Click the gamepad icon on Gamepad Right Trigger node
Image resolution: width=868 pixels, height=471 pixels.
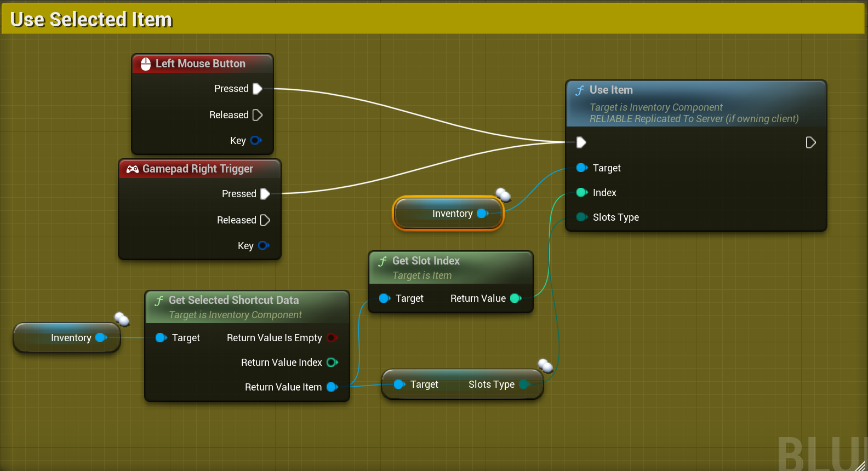[133, 169]
